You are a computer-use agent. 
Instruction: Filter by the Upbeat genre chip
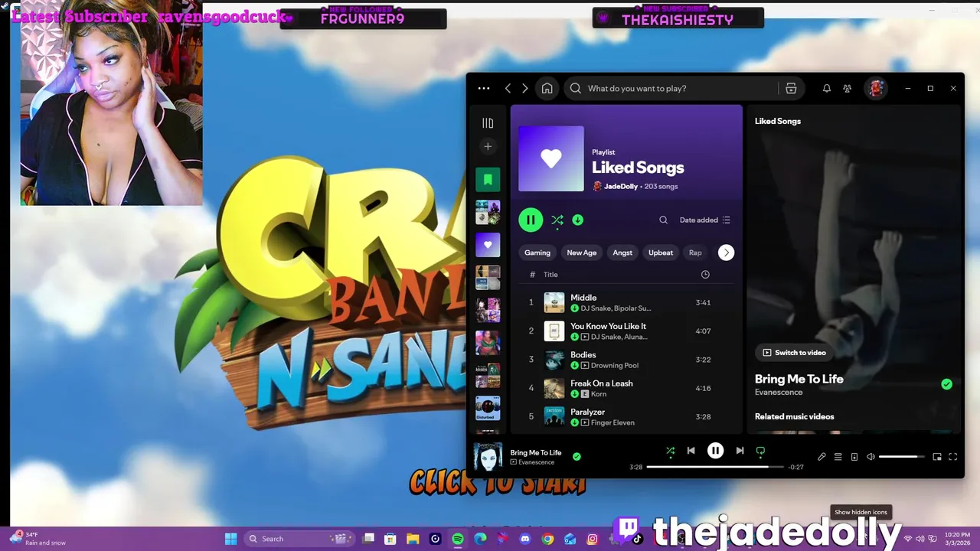tap(661, 253)
